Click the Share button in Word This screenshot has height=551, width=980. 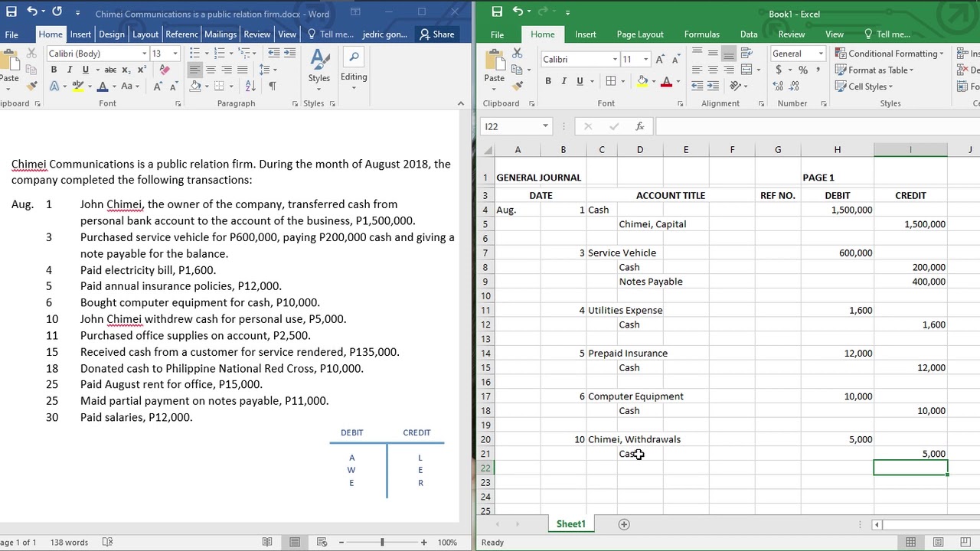coord(437,34)
